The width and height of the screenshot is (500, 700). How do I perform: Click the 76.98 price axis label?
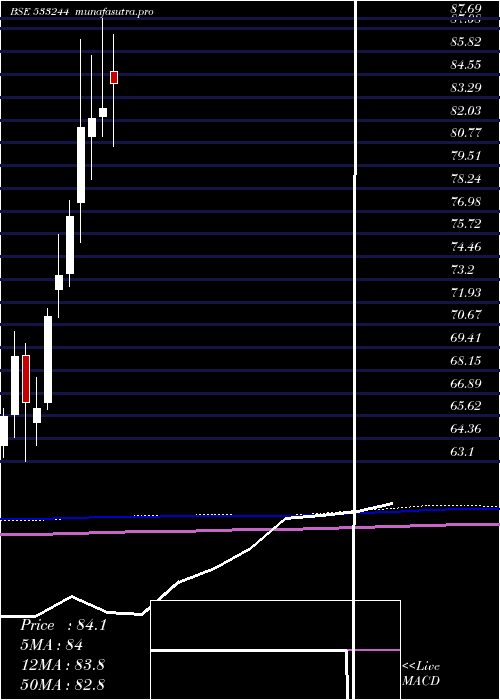click(466, 201)
